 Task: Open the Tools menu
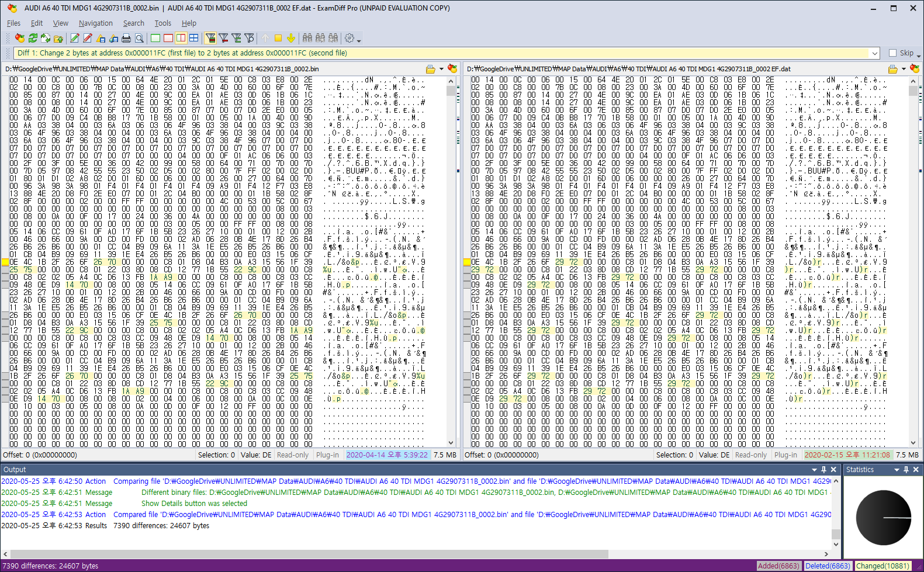point(163,23)
